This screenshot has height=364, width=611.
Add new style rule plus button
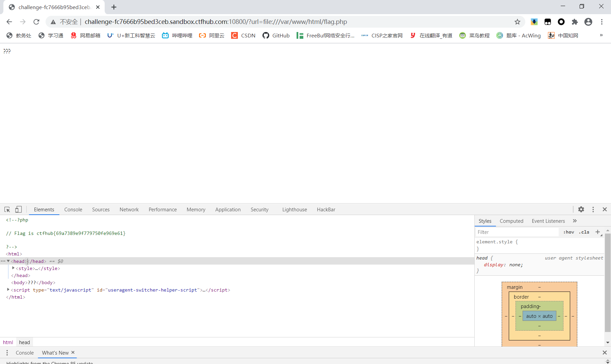coord(598,232)
